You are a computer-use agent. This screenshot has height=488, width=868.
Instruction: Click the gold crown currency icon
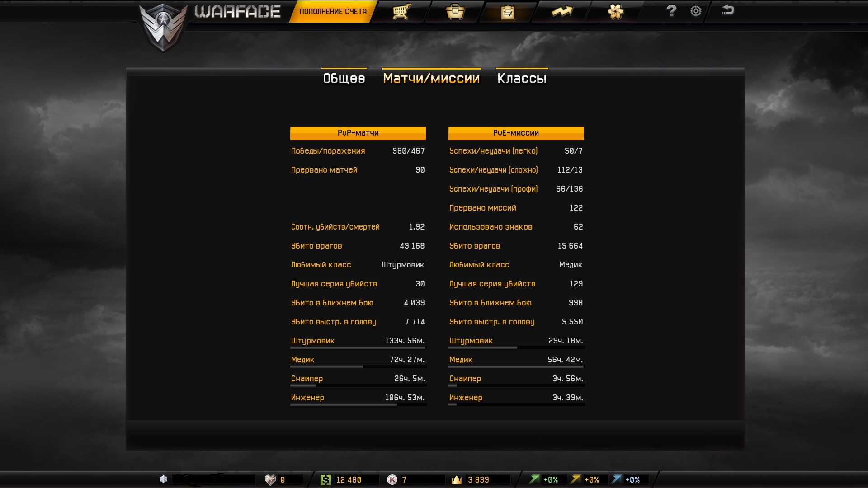click(457, 480)
